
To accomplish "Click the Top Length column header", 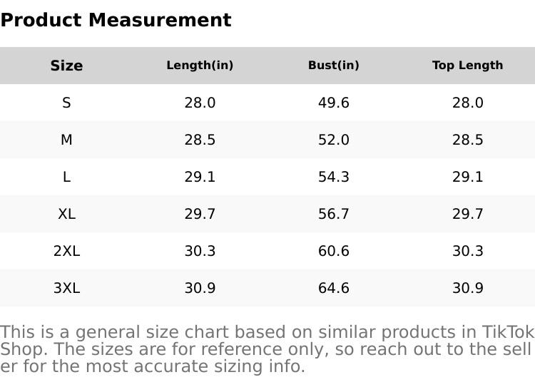I will (467, 66).
